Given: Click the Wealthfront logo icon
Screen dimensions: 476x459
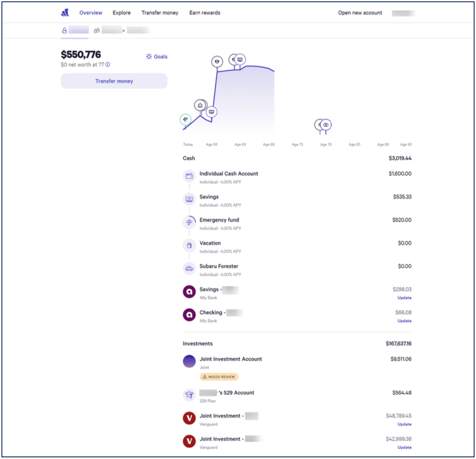Looking at the screenshot, I should 65,13.
